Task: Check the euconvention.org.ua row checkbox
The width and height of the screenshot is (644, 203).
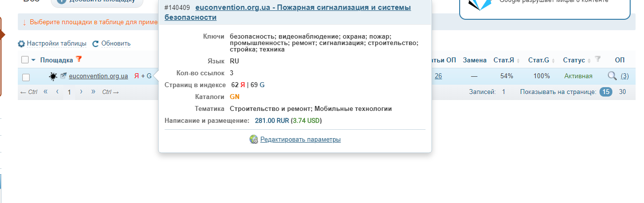Action: tap(26, 77)
